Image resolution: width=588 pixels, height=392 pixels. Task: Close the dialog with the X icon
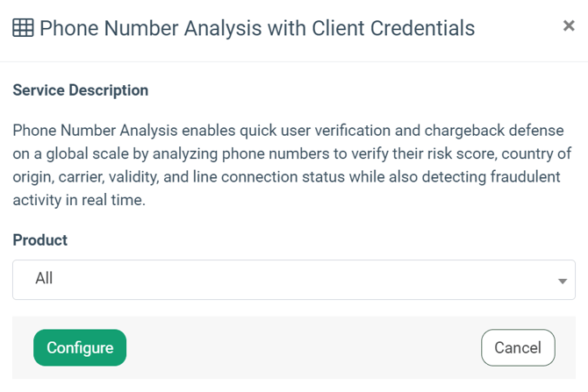coord(569,26)
